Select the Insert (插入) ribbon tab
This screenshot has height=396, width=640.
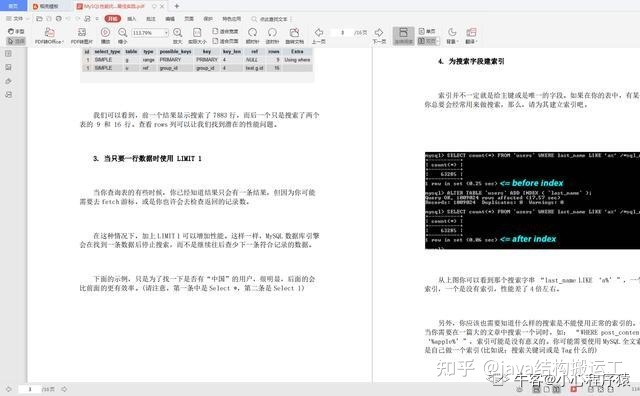click(131, 19)
